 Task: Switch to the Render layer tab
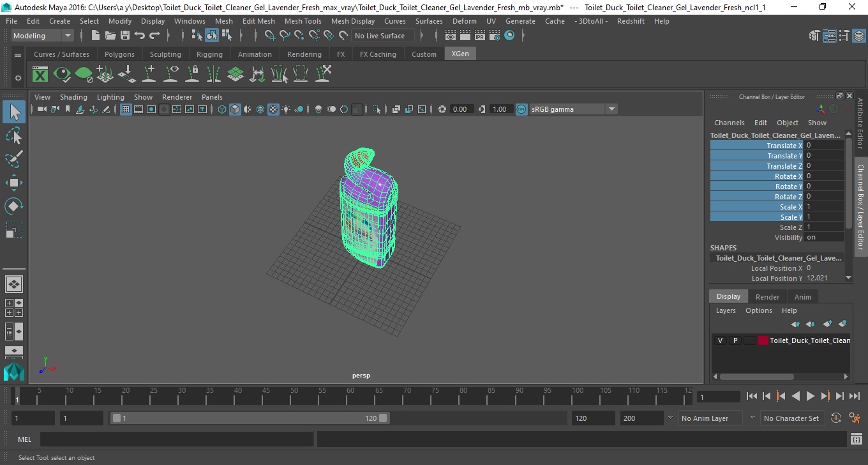(767, 296)
